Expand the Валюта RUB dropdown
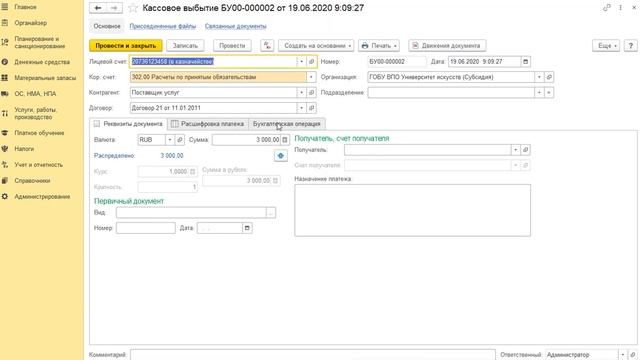Image resolution: width=640 pixels, height=360 pixels. point(170,140)
